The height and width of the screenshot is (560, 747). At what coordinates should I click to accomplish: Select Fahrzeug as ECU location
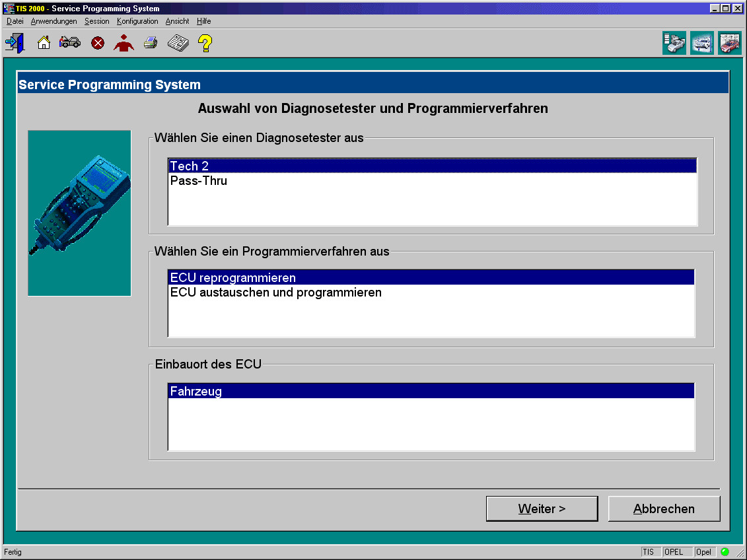431,391
